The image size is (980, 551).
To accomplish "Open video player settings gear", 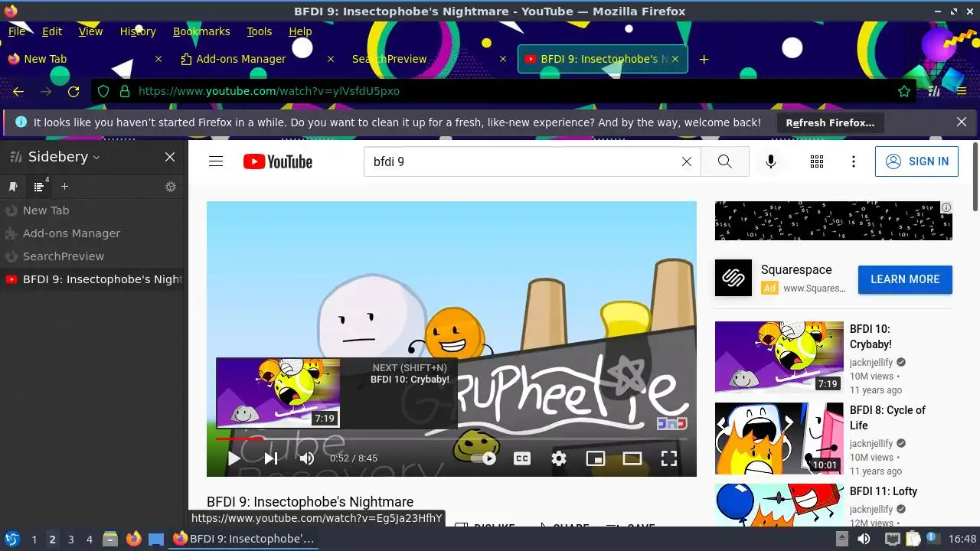I will point(559,458).
